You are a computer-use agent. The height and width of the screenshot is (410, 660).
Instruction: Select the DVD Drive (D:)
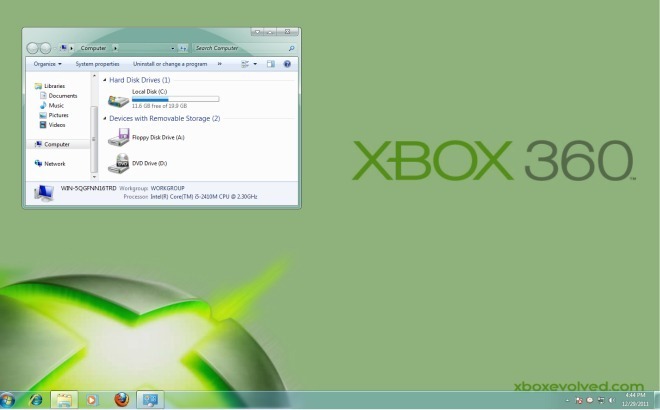pos(138,163)
